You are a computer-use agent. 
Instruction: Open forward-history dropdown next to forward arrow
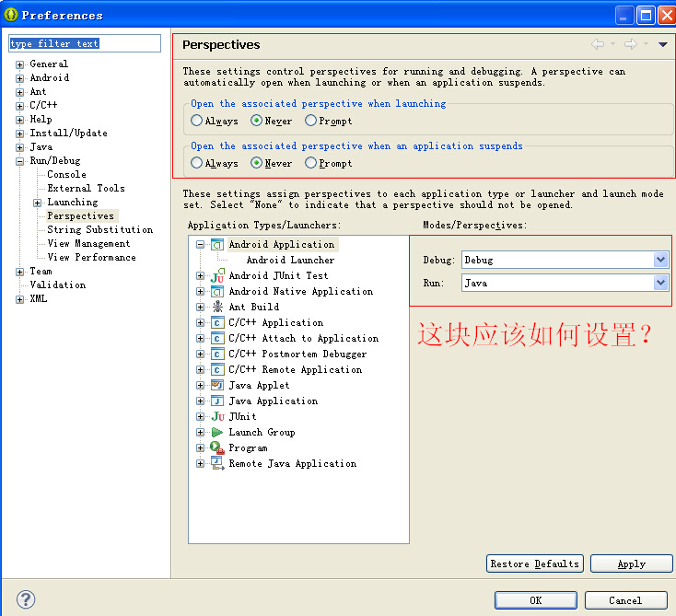point(646,44)
